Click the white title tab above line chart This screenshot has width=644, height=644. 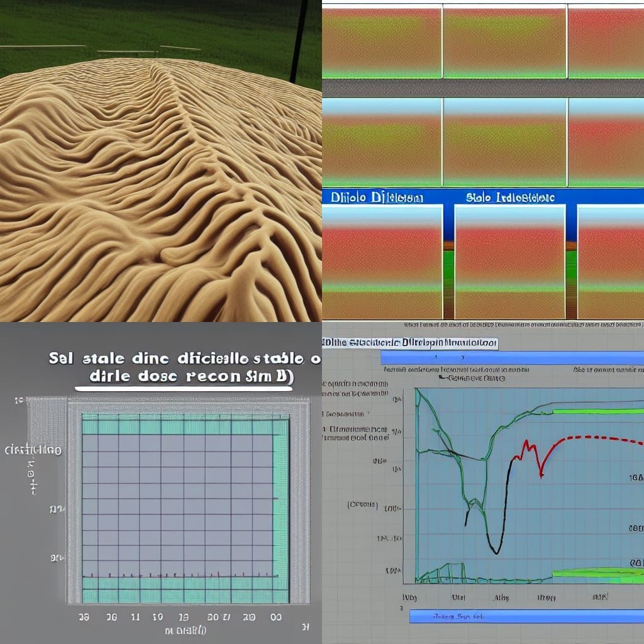(x=410, y=343)
